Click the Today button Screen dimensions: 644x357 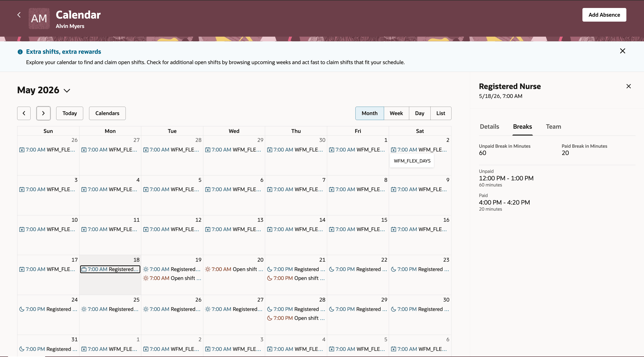[70, 113]
